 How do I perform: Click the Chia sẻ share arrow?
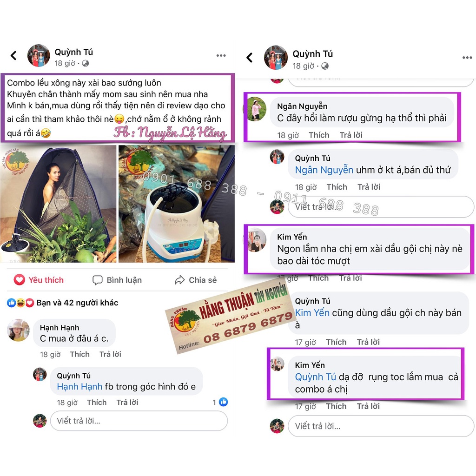click(180, 280)
